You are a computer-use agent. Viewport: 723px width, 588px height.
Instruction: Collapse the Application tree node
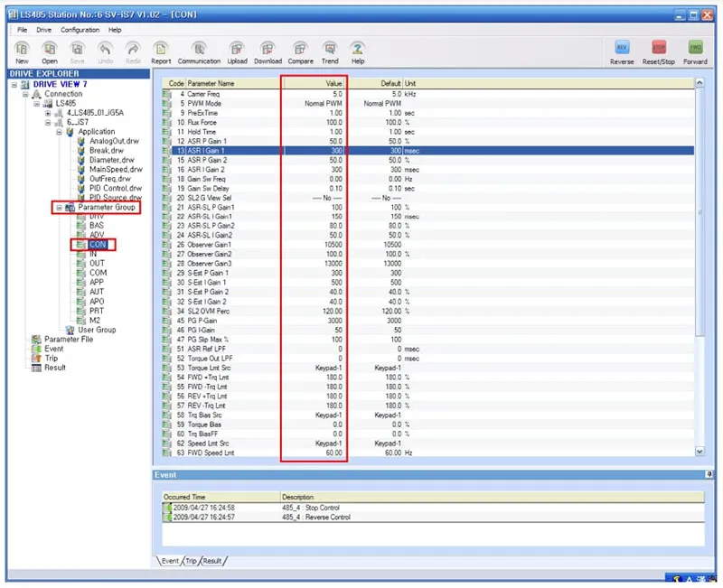59,132
